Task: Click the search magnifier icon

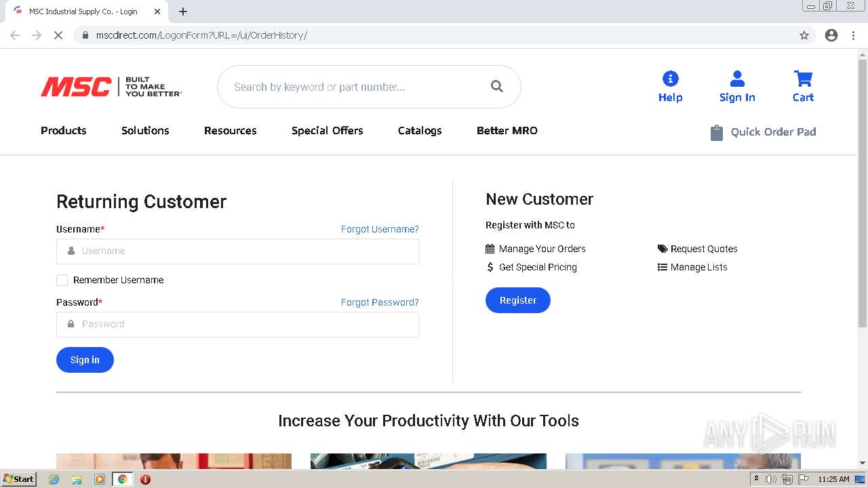Action: [x=497, y=87]
